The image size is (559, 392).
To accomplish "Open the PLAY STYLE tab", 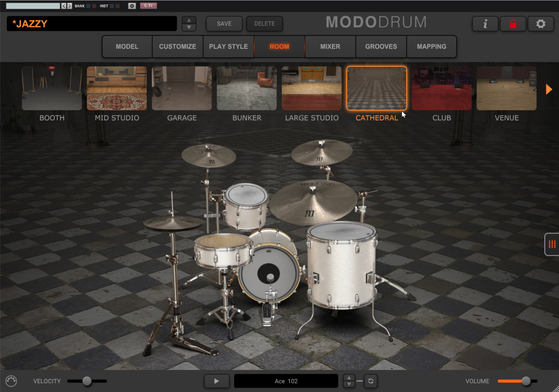I will pyautogui.click(x=229, y=47).
